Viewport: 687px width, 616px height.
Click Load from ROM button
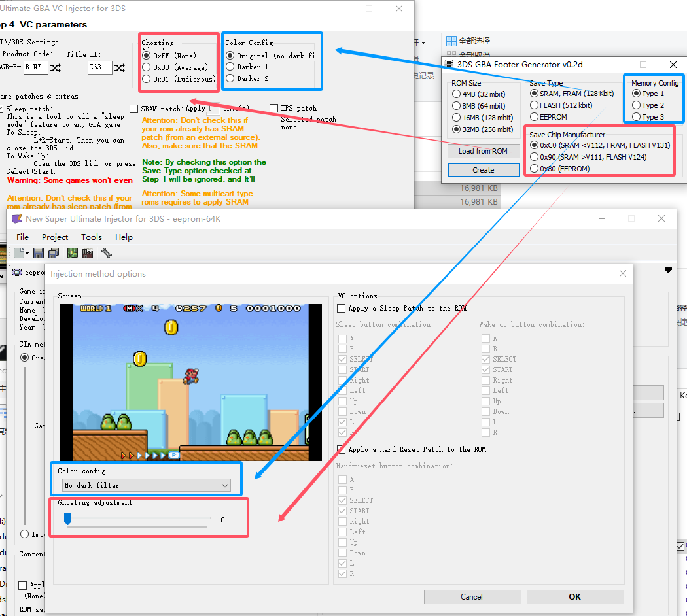[484, 151]
